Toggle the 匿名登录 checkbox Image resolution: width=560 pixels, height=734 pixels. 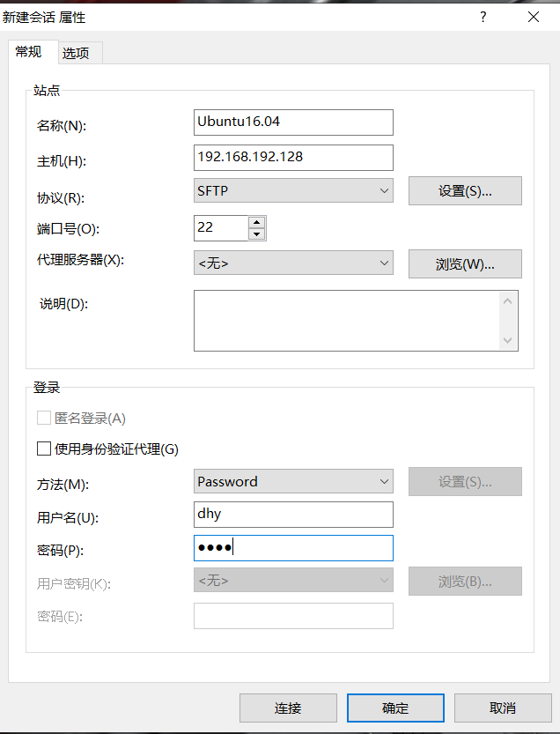tap(44, 418)
